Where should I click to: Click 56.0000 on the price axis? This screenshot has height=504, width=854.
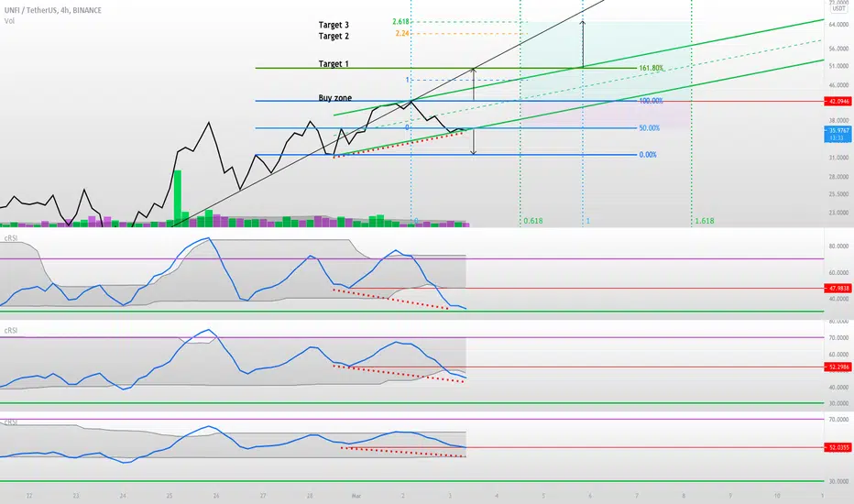click(x=838, y=49)
